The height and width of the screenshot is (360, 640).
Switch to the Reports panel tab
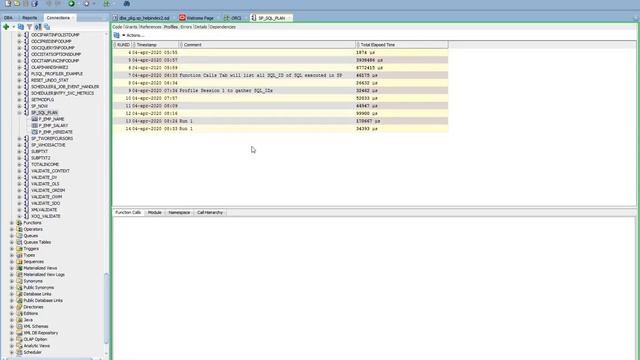pos(29,18)
